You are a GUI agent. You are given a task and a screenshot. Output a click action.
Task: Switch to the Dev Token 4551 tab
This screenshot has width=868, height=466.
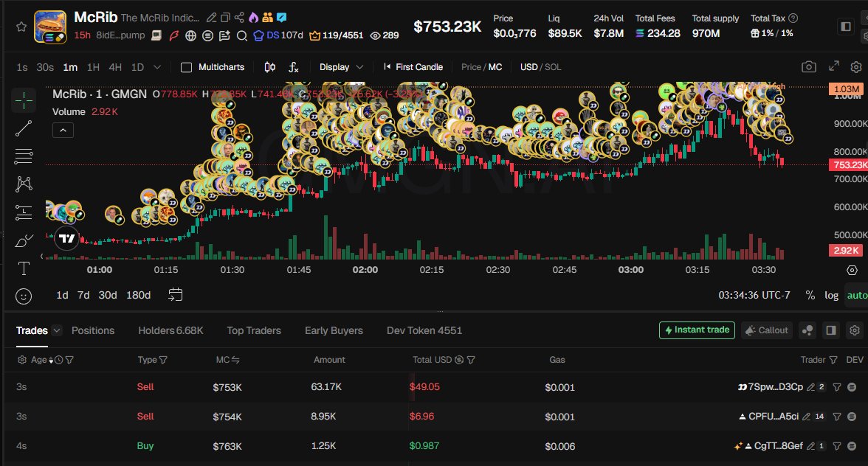pyautogui.click(x=424, y=330)
